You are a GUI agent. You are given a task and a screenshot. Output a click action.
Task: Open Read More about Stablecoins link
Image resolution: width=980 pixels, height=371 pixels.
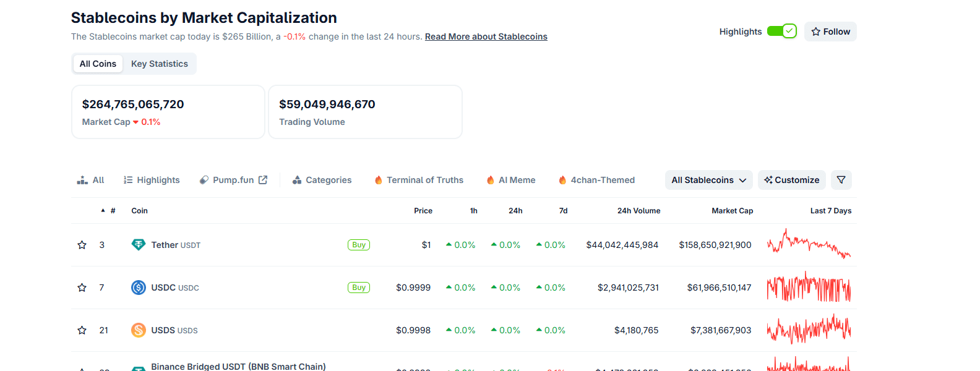click(x=486, y=36)
